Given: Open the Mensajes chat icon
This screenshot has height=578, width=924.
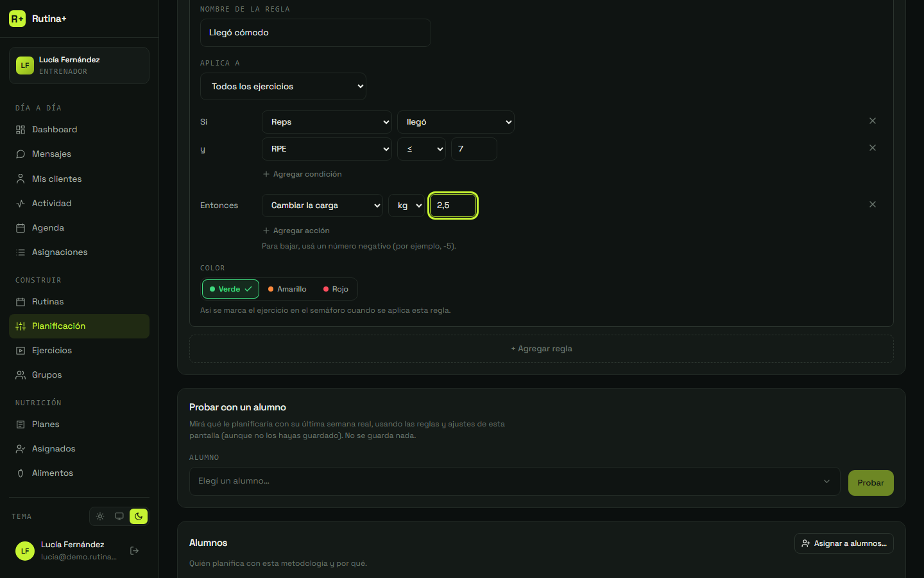Looking at the screenshot, I should pyautogui.click(x=21, y=154).
